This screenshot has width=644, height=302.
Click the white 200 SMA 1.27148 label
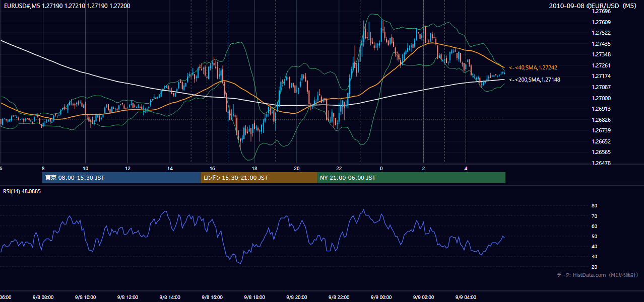tap(535, 80)
